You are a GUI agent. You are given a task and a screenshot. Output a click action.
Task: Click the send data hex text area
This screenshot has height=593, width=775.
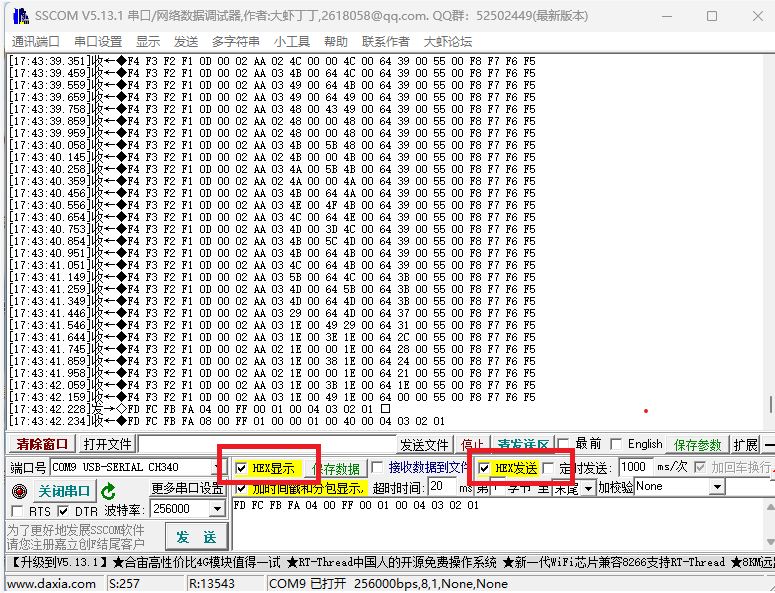click(498, 524)
